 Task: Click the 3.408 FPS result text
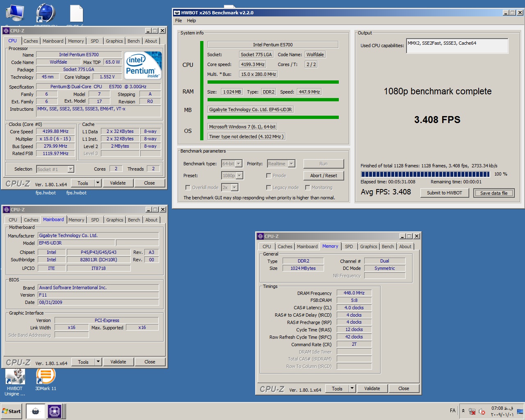point(437,120)
